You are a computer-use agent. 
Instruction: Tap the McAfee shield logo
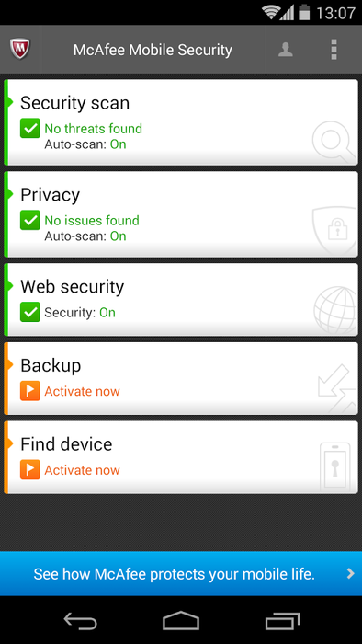[19, 50]
